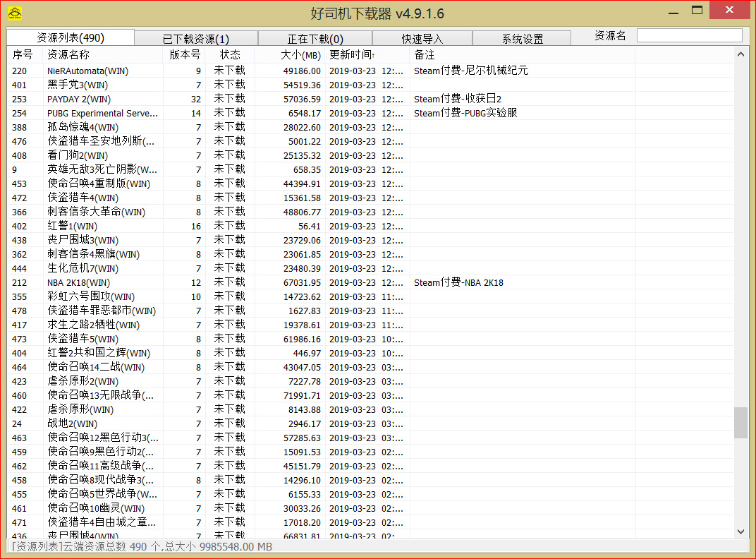
Task: Sort list by 大小(MB) column header
Action: pyautogui.click(x=290, y=54)
